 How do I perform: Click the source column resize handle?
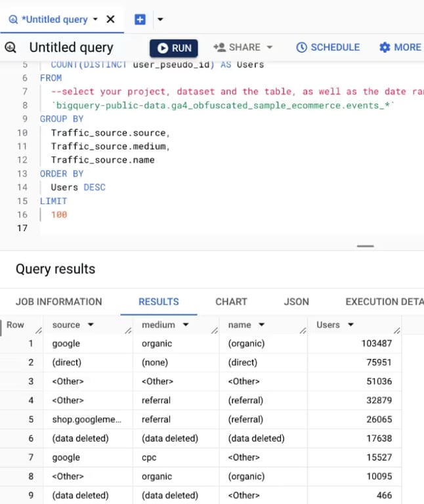(128, 331)
